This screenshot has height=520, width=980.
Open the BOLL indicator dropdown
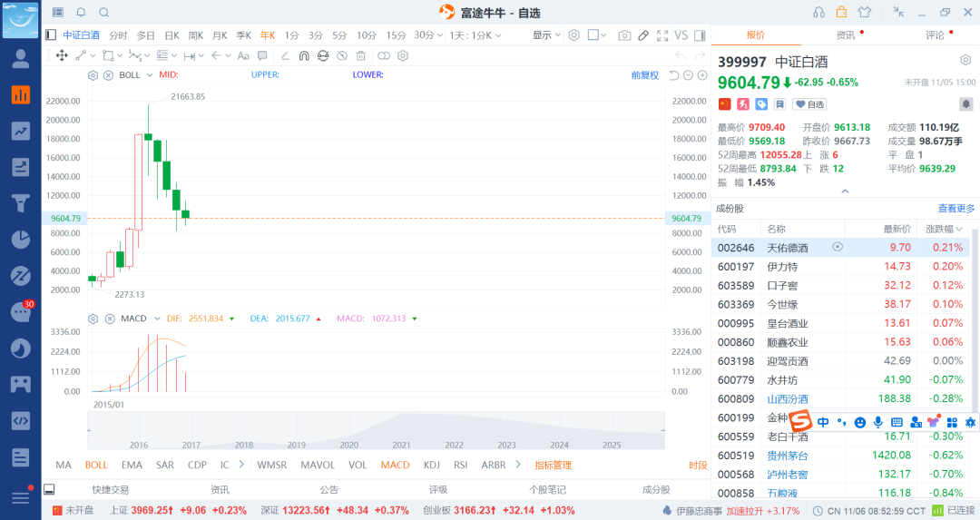[150, 75]
